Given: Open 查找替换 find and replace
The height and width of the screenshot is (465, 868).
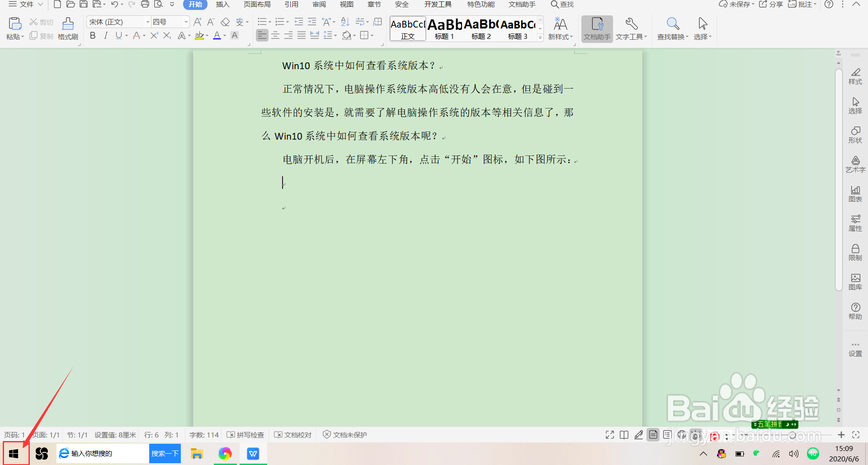Looking at the screenshot, I should coord(672,28).
